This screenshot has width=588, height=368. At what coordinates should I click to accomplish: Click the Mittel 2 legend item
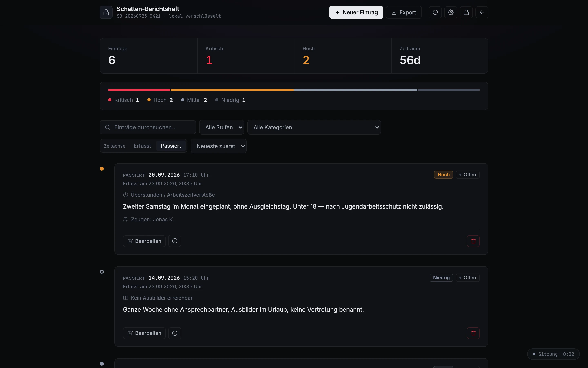coord(194,100)
